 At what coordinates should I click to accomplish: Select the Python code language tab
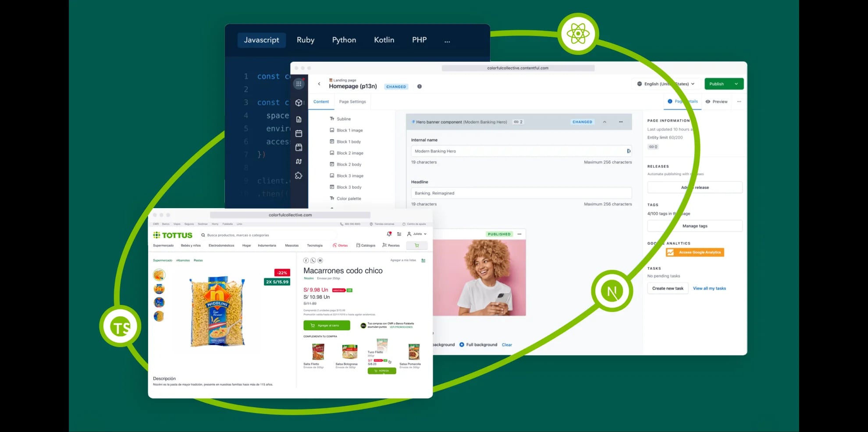tap(344, 40)
